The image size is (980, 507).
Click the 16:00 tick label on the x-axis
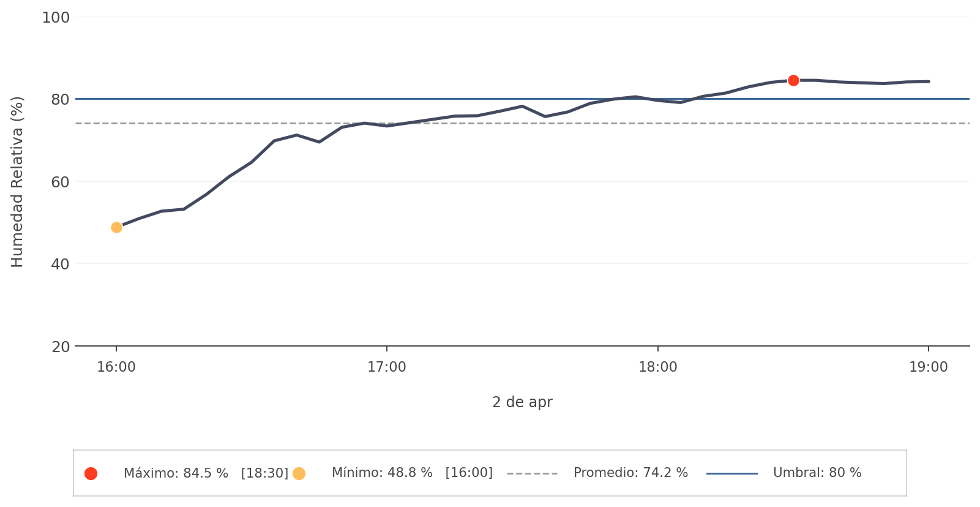[x=116, y=367]
